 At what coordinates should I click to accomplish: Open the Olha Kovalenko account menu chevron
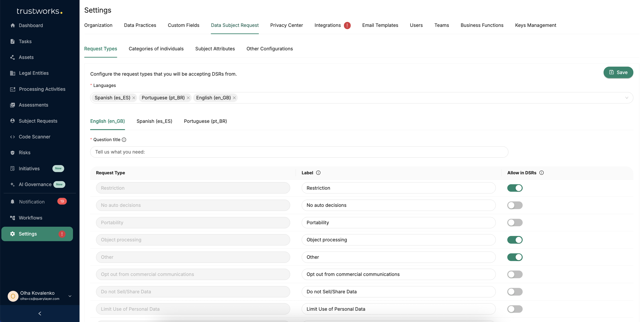[70, 296]
